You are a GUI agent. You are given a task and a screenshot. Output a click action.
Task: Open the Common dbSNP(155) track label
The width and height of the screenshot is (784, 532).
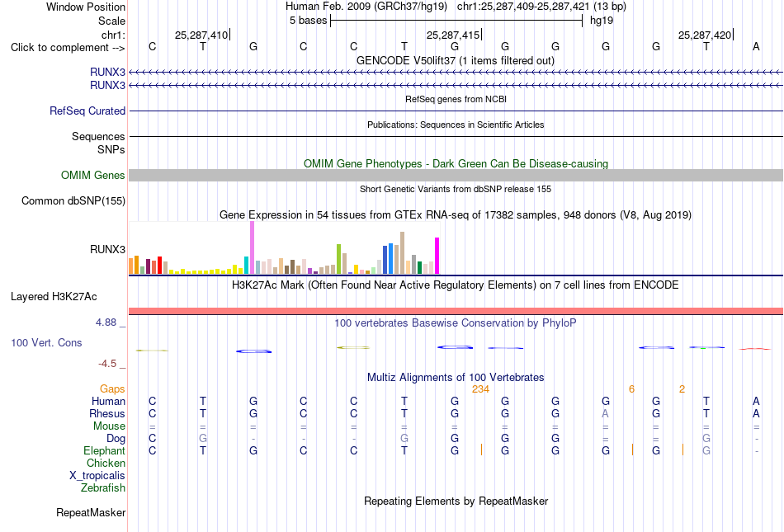tap(73, 200)
